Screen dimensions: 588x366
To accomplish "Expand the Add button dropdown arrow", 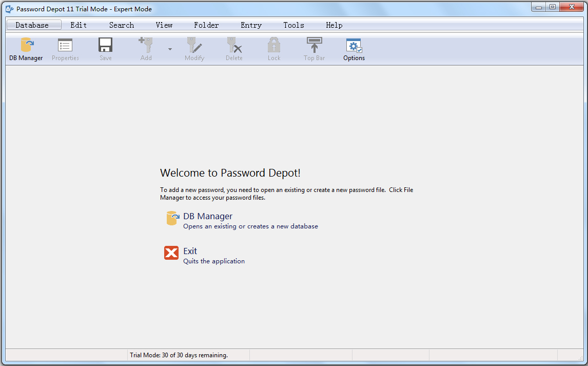I will (170, 50).
